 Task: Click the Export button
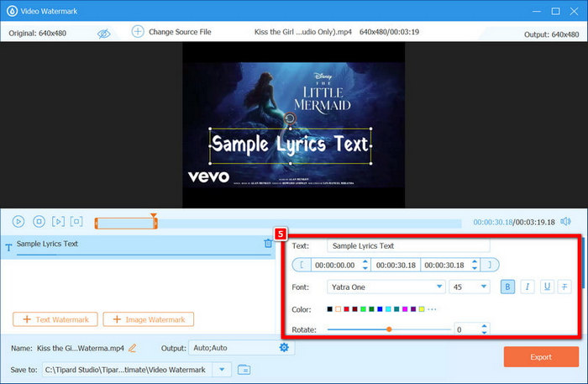coord(541,356)
